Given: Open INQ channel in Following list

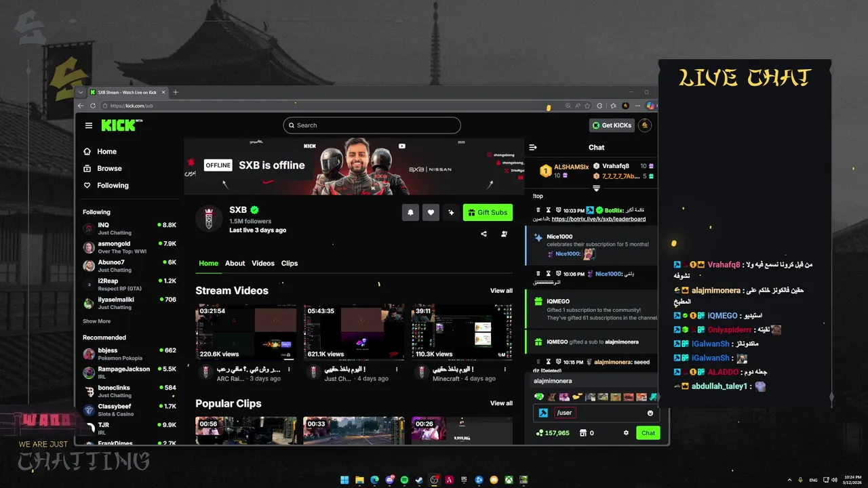Looking at the screenshot, I should click(129, 228).
